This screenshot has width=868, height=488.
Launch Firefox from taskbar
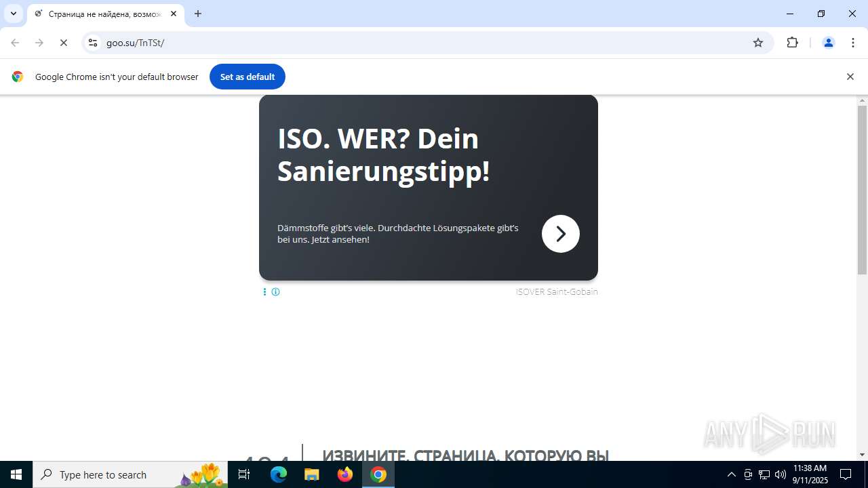[x=345, y=474]
